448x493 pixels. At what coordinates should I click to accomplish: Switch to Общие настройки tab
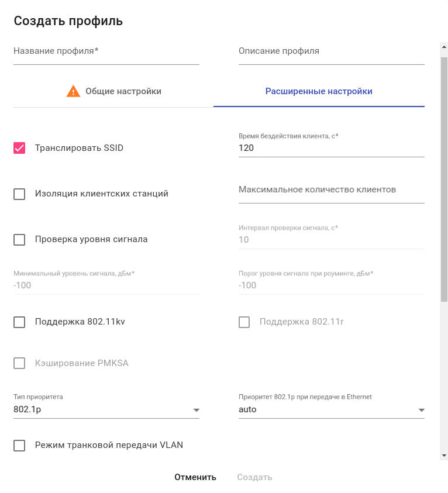coord(113,92)
